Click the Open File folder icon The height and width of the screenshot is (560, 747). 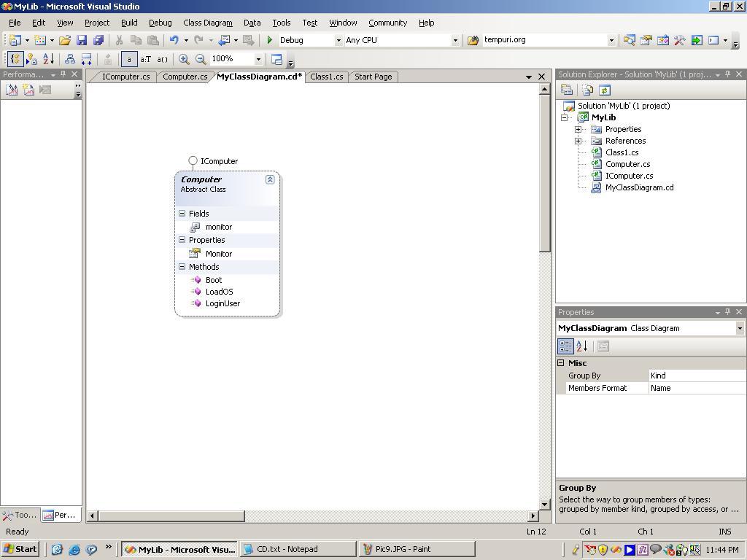65,41
